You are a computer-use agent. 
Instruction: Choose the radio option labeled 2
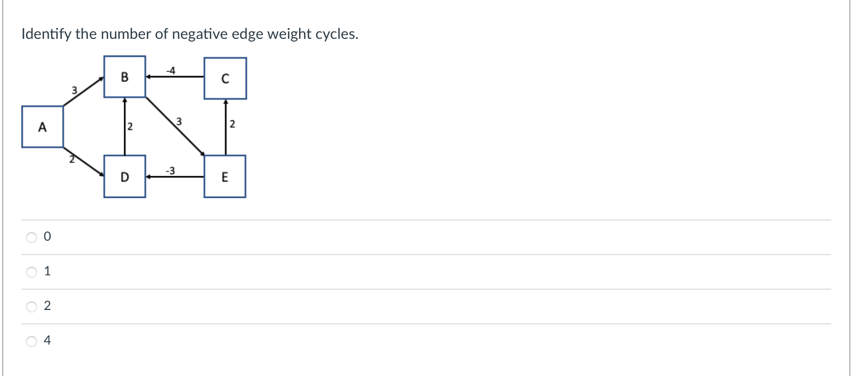coord(32,306)
